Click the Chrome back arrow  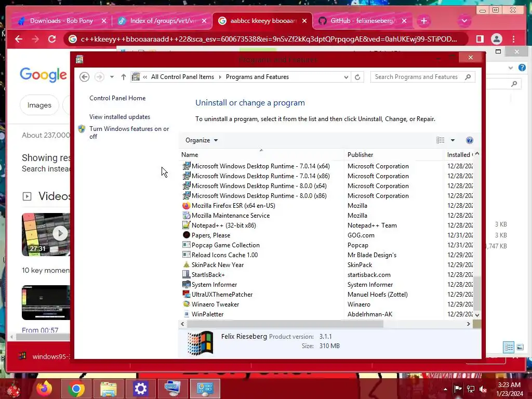(19, 39)
